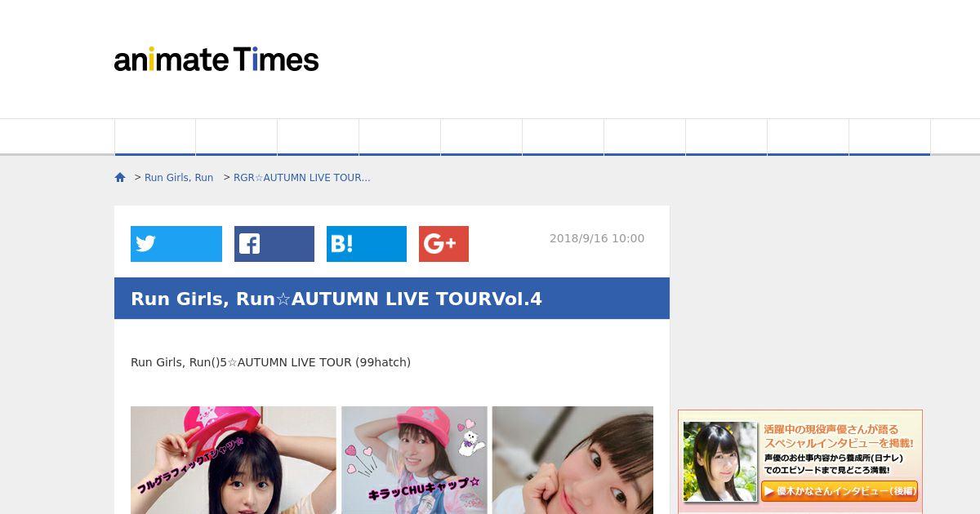The image size is (980, 514).
Task: Click the date text 2018/9/16 10:00
Action: [x=597, y=238]
